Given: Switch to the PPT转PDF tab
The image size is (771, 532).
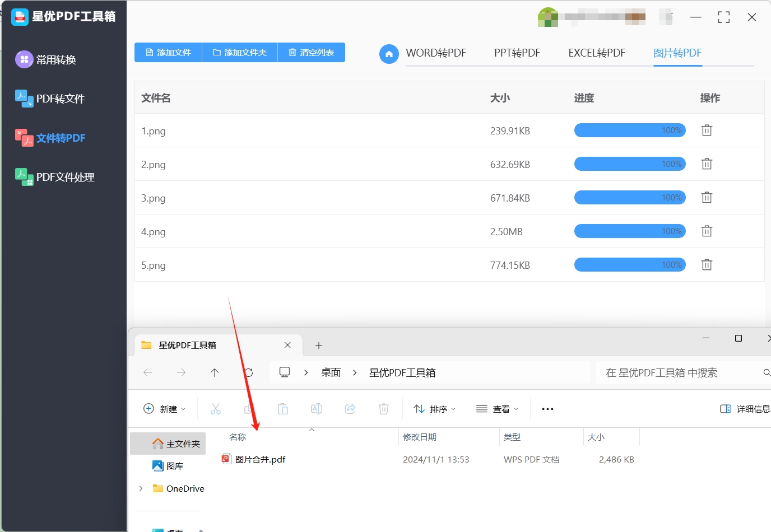Looking at the screenshot, I should point(517,53).
